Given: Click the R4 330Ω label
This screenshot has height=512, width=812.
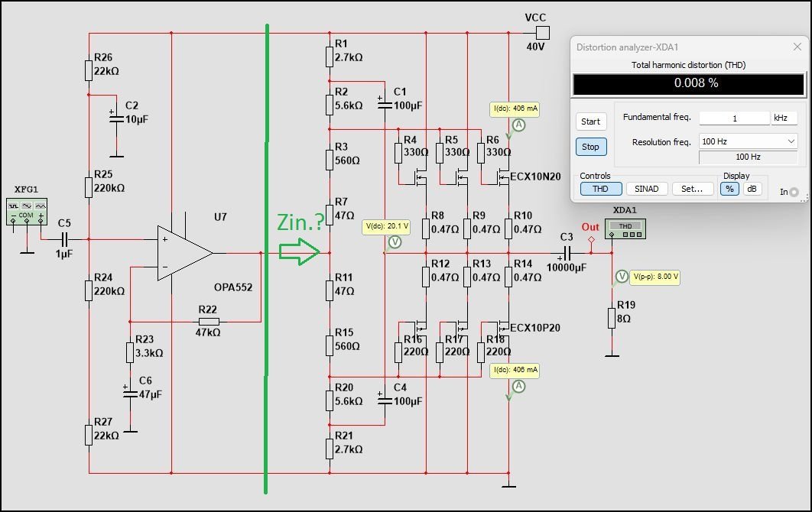Looking at the screenshot, I should click(416, 146).
